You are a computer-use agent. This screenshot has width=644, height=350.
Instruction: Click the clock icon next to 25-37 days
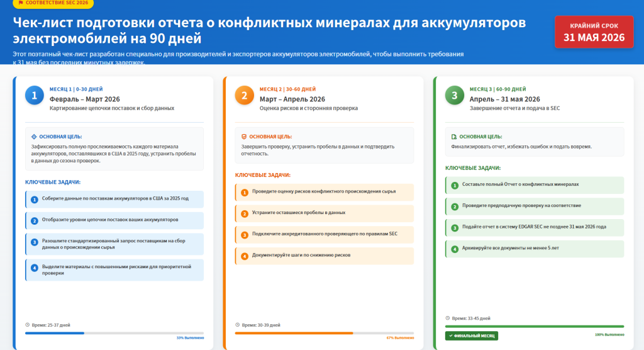27,325
